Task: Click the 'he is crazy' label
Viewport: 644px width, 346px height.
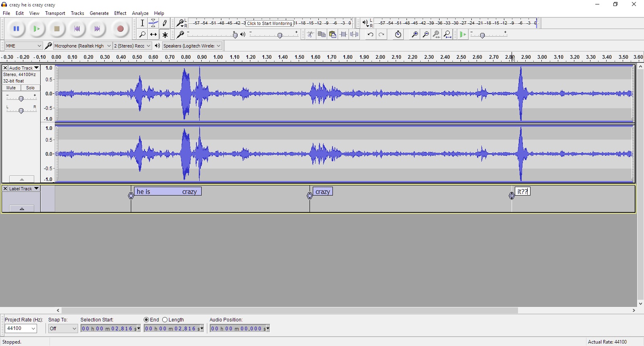Action: (x=167, y=192)
